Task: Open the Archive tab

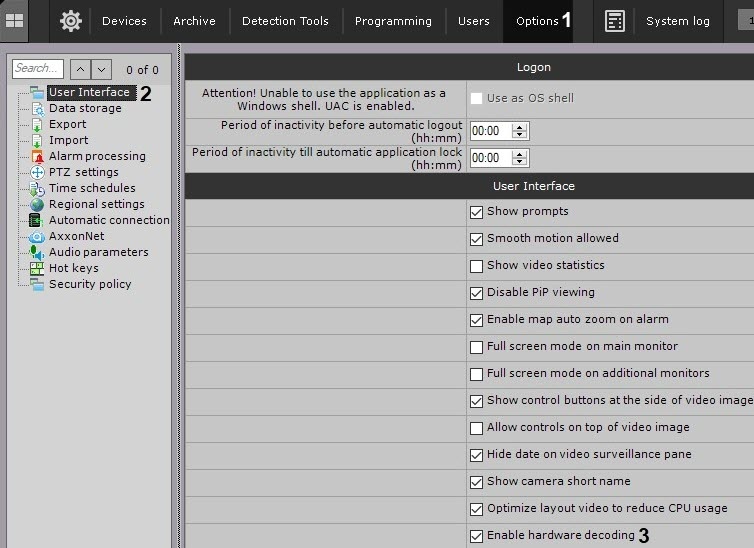Action: (194, 21)
